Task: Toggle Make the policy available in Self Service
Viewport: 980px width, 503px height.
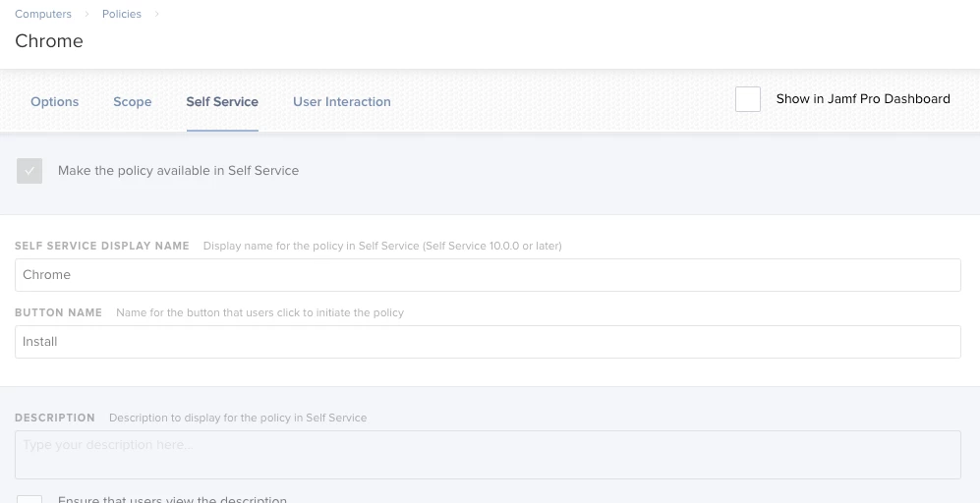Action: (x=29, y=171)
